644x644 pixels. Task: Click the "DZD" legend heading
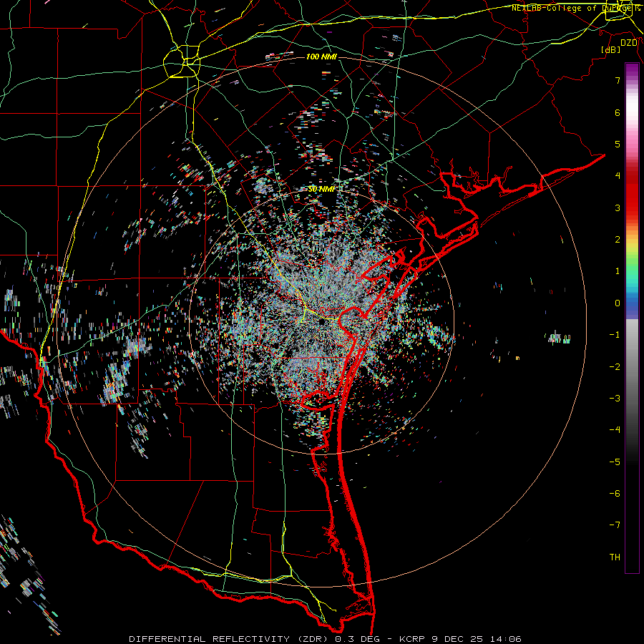[628, 43]
